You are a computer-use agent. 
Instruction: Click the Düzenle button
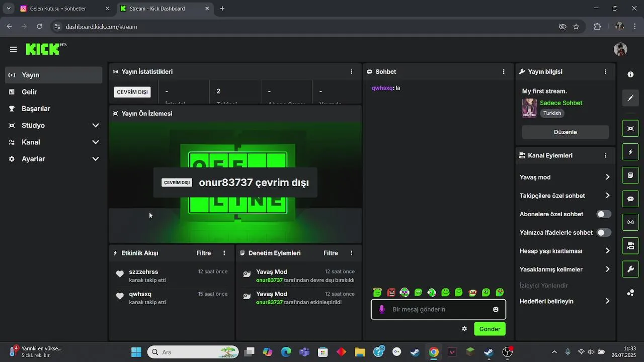[566, 132]
